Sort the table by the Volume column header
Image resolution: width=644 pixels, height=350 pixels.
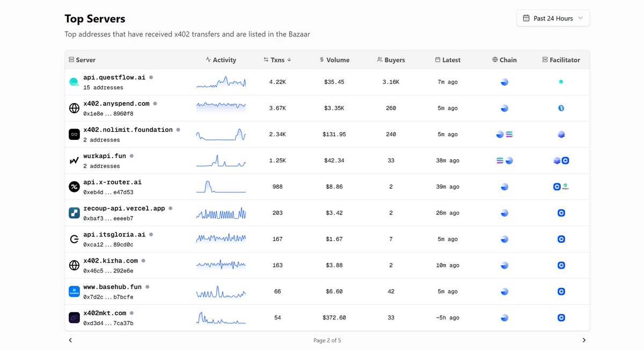[334, 60]
